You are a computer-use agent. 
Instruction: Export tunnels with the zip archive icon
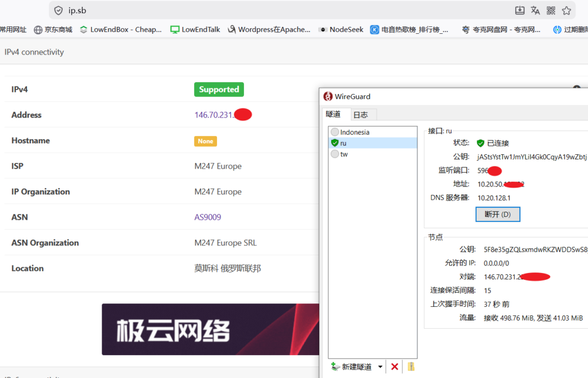pyautogui.click(x=411, y=367)
